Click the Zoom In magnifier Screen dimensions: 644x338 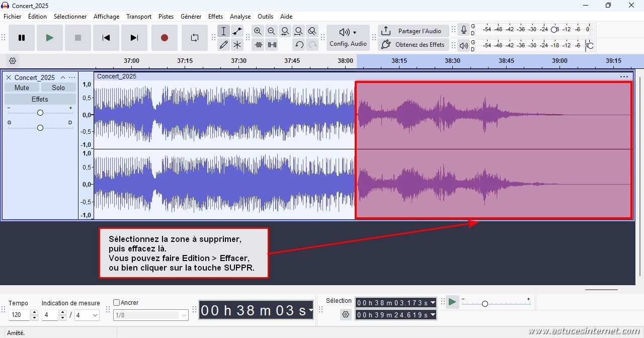(258, 31)
